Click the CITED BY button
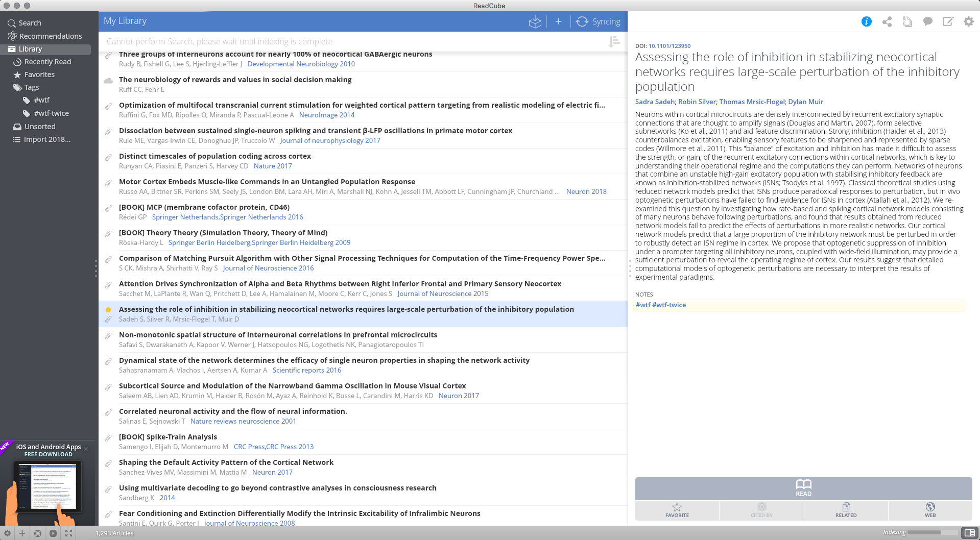 tap(761, 510)
